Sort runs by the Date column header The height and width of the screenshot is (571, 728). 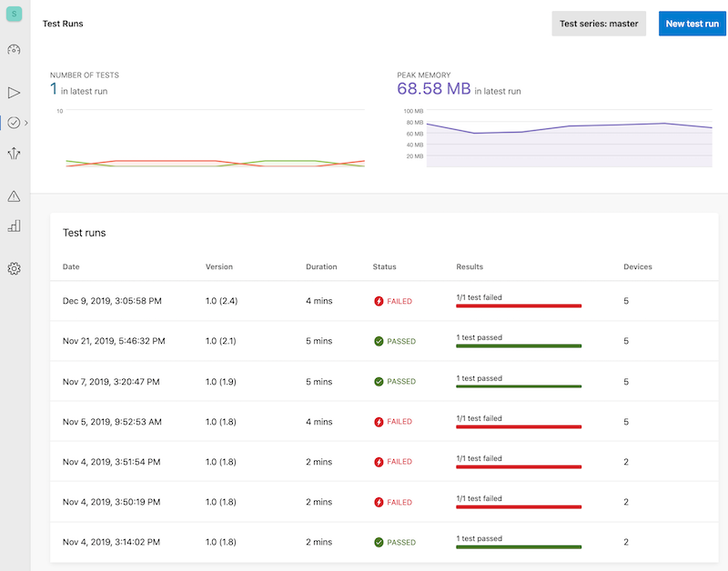72,266
